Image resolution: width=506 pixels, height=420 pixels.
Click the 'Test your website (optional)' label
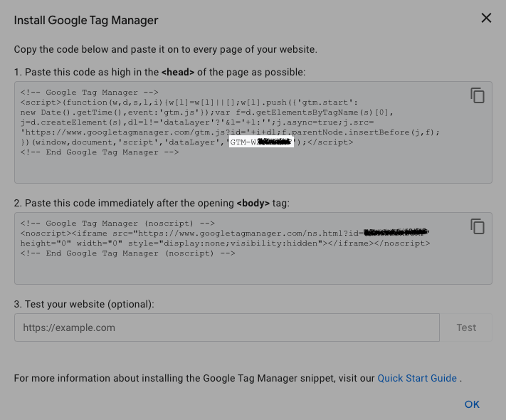click(84, 304)
